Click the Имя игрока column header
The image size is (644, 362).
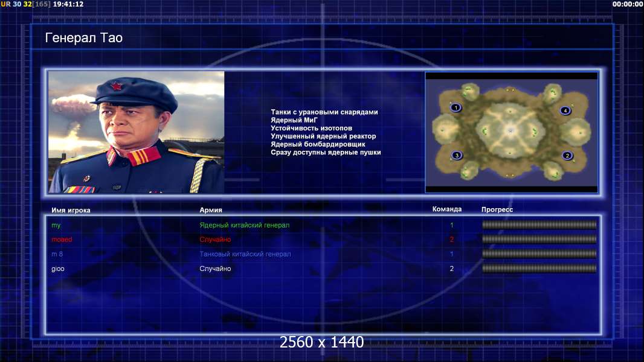(71, 211)
